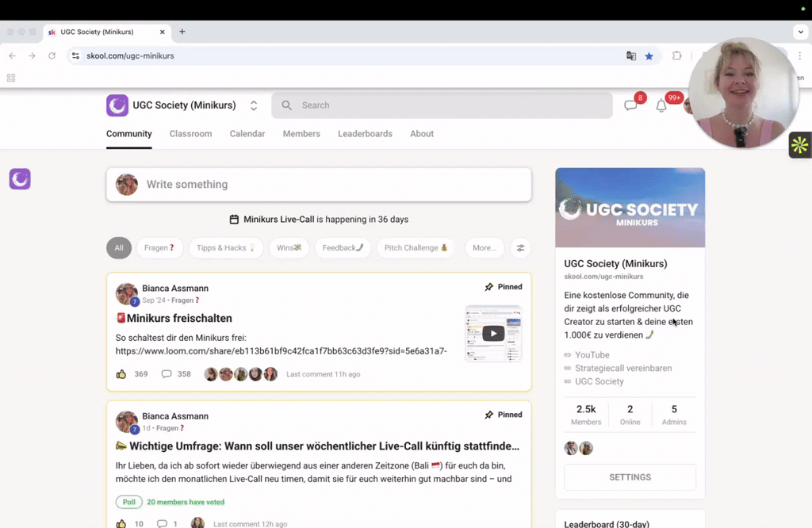Screen dimensions: 812x528
Task: Click the search magnifier icon
Action: [x=286, y=105]
